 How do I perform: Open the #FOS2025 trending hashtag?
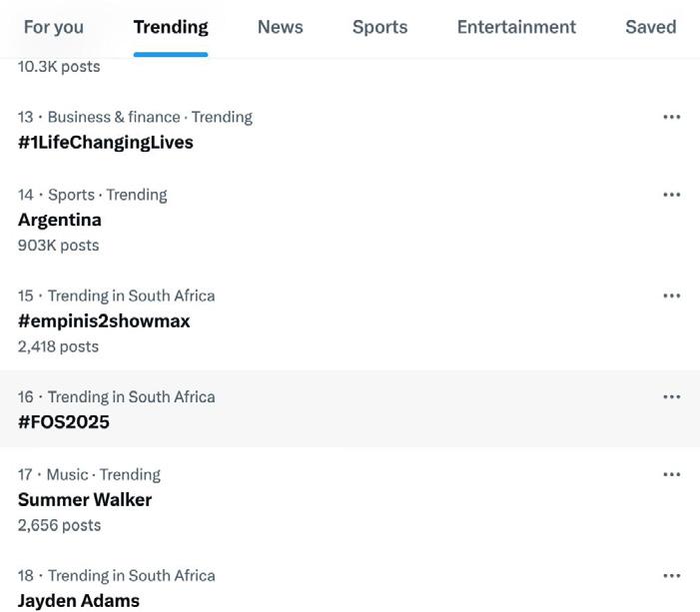click(x=64, y=421)
